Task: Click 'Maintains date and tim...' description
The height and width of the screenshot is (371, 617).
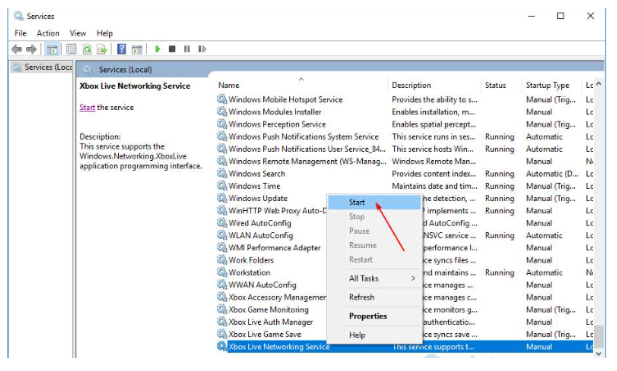Action: 434,186
